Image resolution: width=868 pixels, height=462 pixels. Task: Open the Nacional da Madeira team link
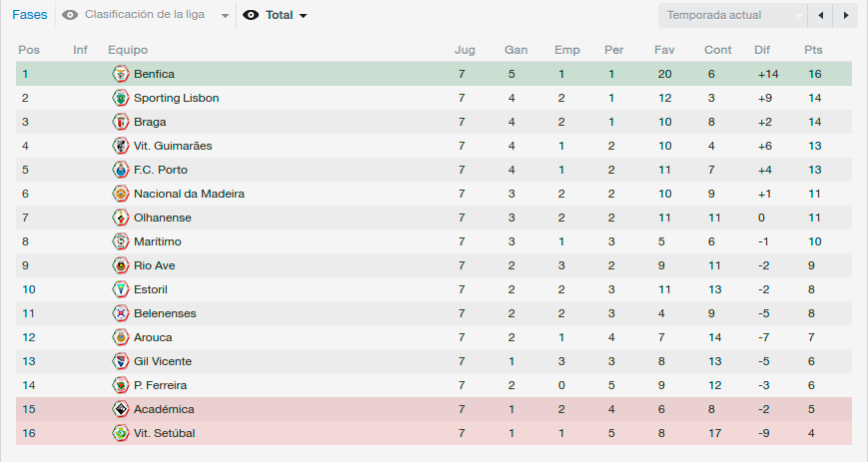(190, 194)
